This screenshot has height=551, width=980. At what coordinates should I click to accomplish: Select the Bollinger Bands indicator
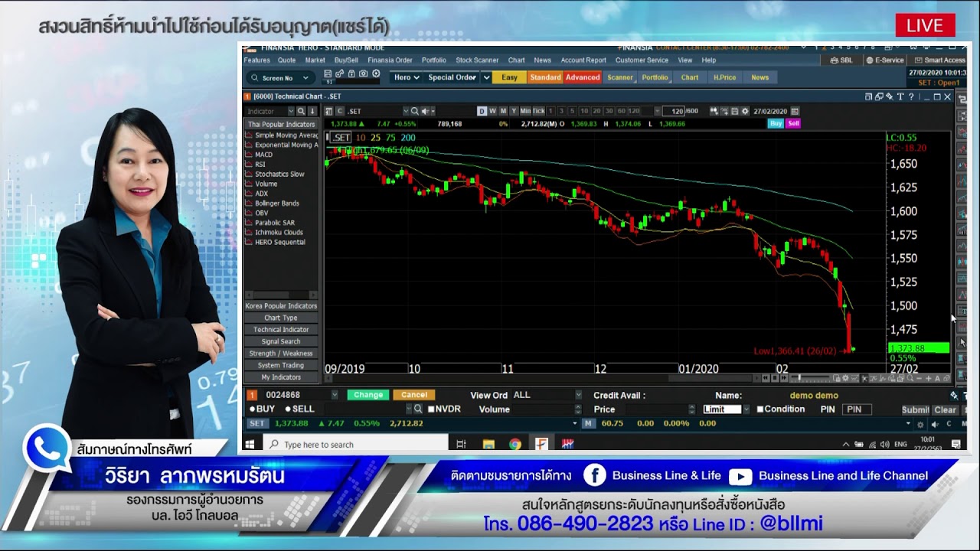[x=276, y=204]
